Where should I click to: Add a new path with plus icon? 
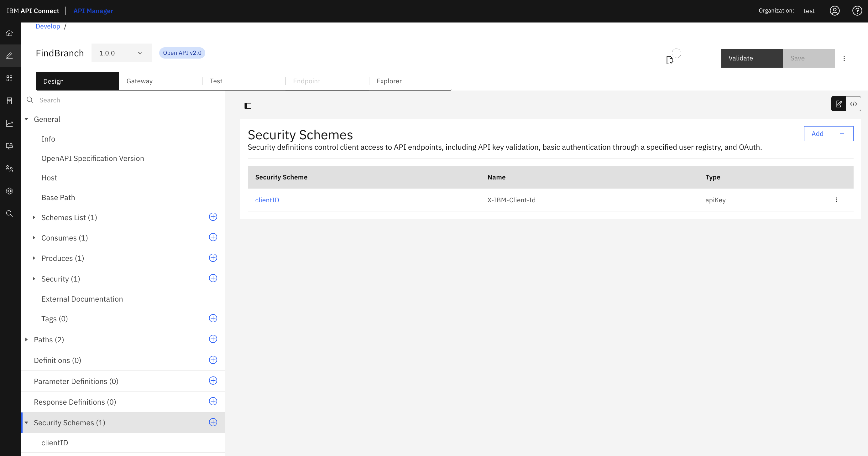click(213, 339)
